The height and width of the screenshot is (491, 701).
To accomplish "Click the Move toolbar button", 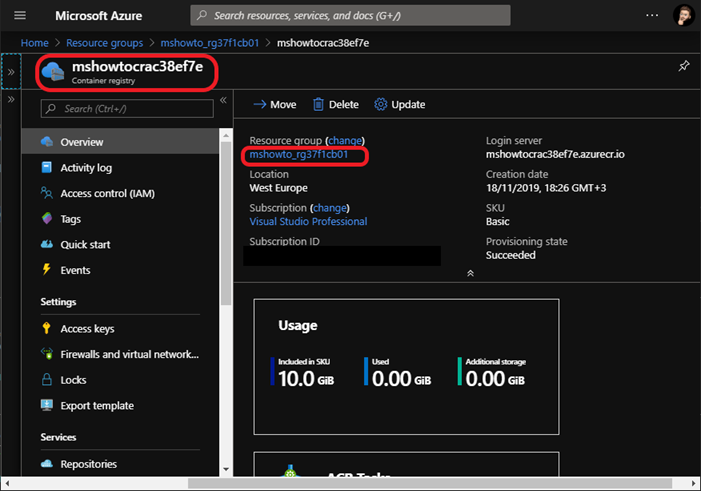I will [274, 105].
